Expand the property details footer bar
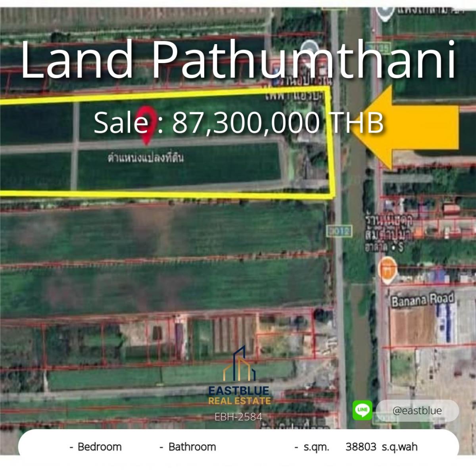The width and height of the screenshot is (476, 476). pyautogui.click(x=238, y=447)
